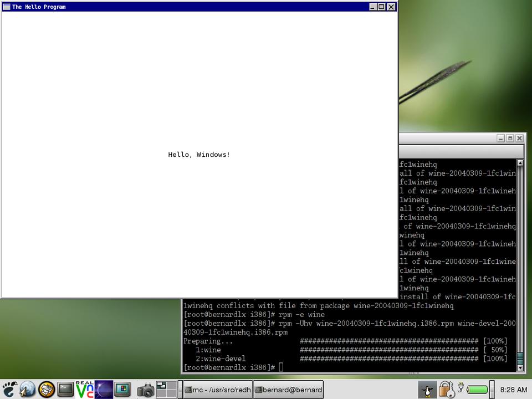Switch to the bernard@bernard terminal taskbar button
Image resolution: width=532 pixels, height=399 pixels.
click(x=288, y=390)
